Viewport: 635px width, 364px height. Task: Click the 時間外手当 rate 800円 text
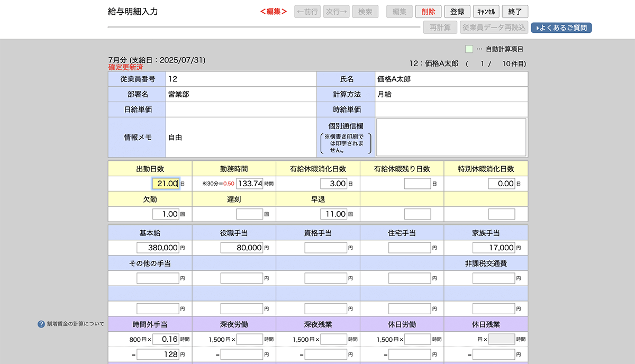pyautogui.click(x=140, y=339)
